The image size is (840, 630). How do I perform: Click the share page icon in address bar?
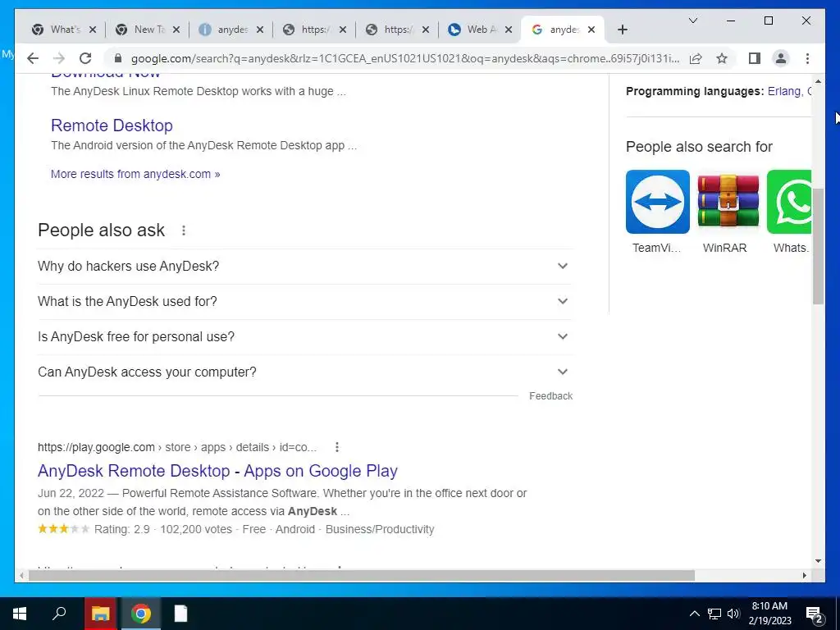click(696, 58)
